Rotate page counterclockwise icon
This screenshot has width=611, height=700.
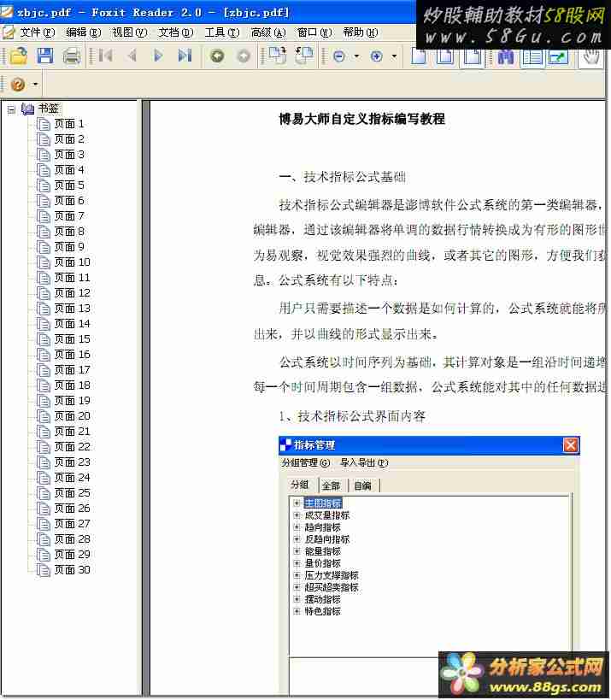coord(304,56)
